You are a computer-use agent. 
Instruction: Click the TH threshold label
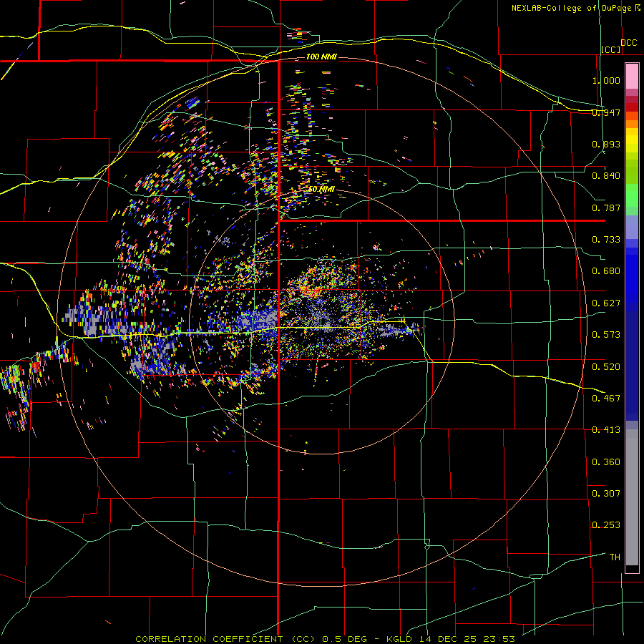click(615, 557)
